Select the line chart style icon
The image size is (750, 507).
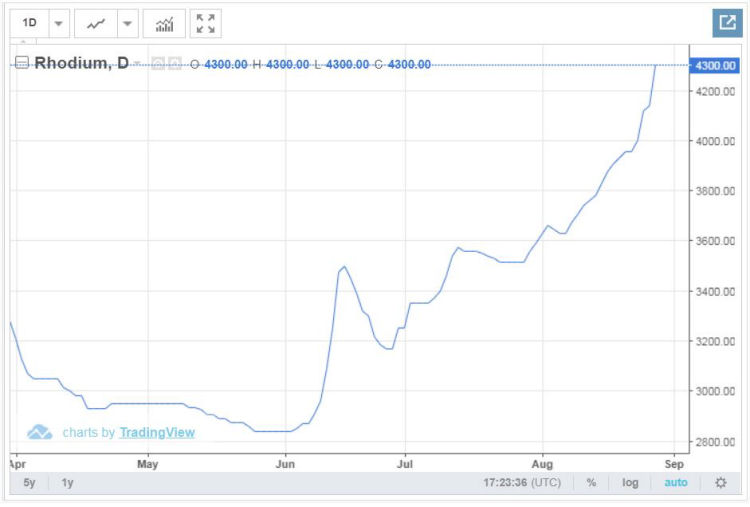click(96, 23)
